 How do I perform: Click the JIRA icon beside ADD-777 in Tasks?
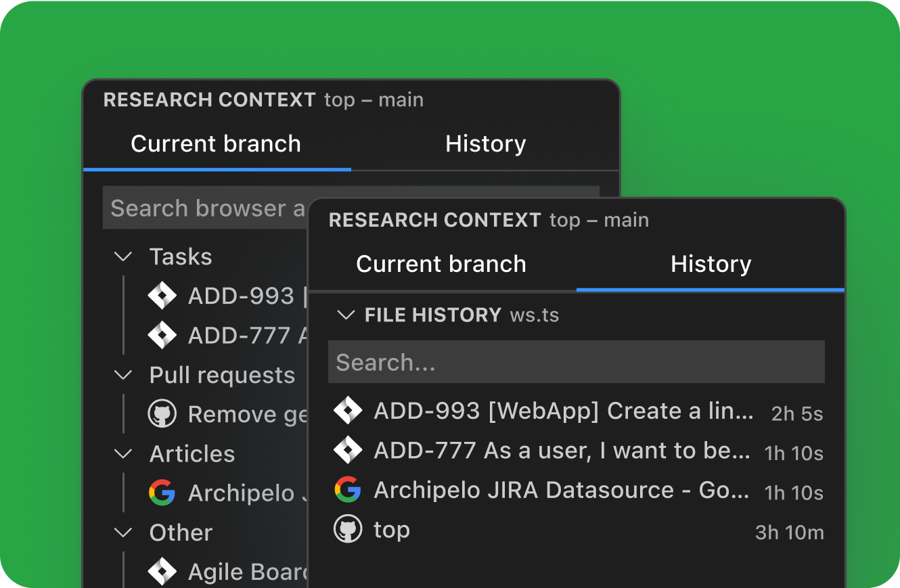tap(162, 335)
